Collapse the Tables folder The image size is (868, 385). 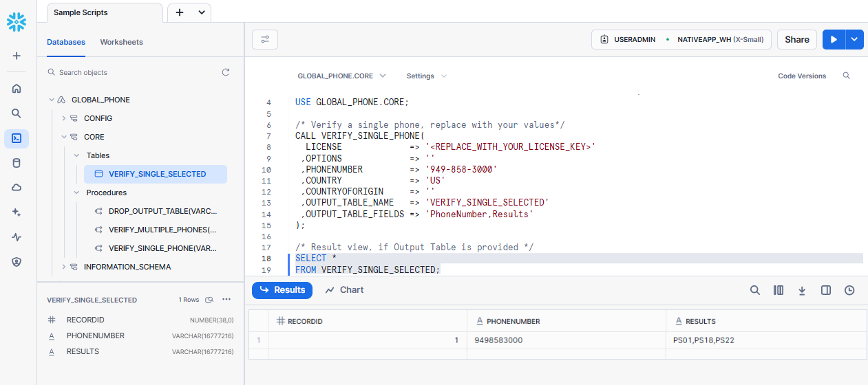[76, 155]
